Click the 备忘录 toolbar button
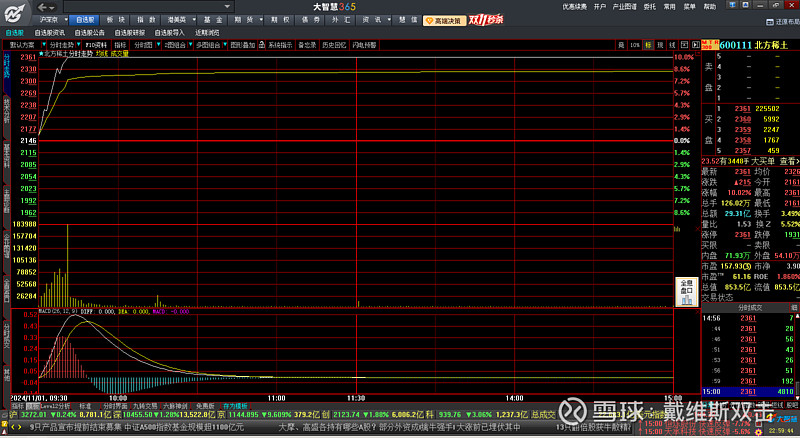The height and width of the screenshot is (438, 800). [x=307, y=45]
